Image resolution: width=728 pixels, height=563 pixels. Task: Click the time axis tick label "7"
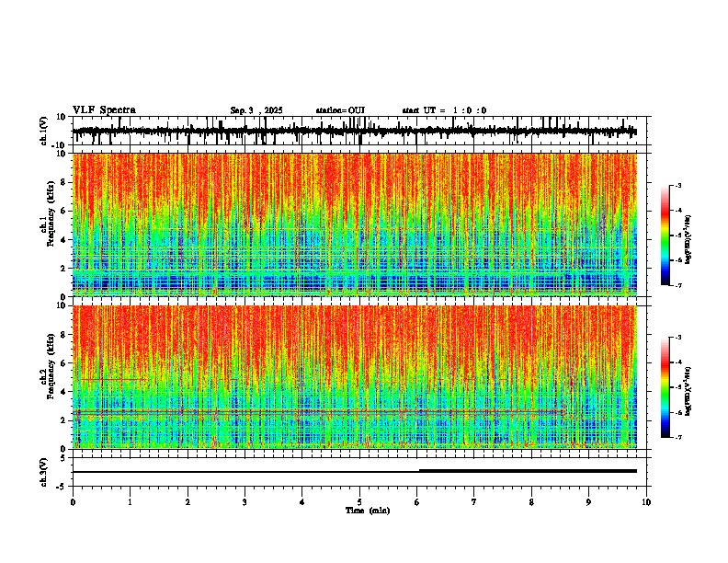click(474, 501)
